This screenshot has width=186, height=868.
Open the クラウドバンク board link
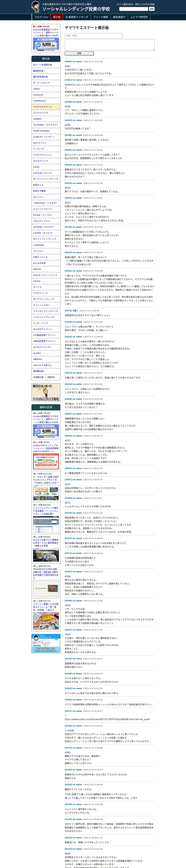click(46, 113)
